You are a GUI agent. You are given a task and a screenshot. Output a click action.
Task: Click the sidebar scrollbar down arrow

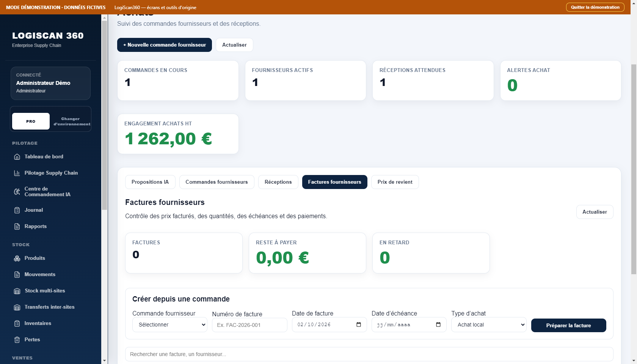tap(105, 361)
